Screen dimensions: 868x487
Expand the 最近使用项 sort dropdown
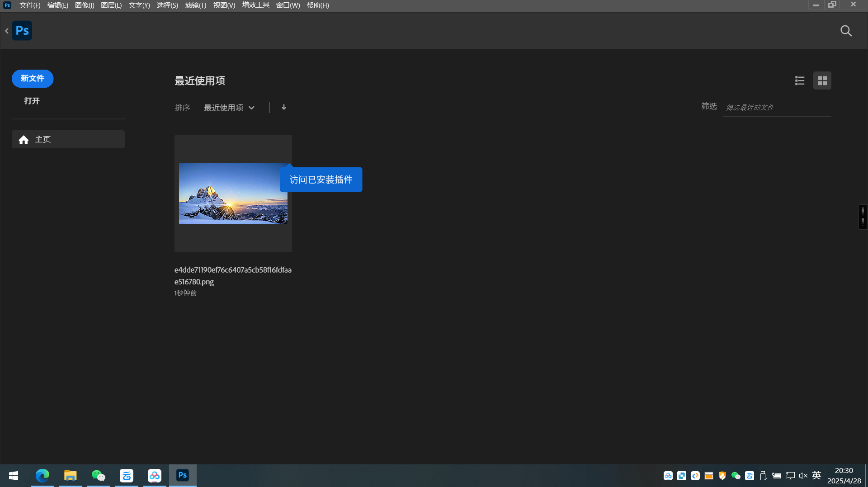pyautogui.click(x=229, y=108)
